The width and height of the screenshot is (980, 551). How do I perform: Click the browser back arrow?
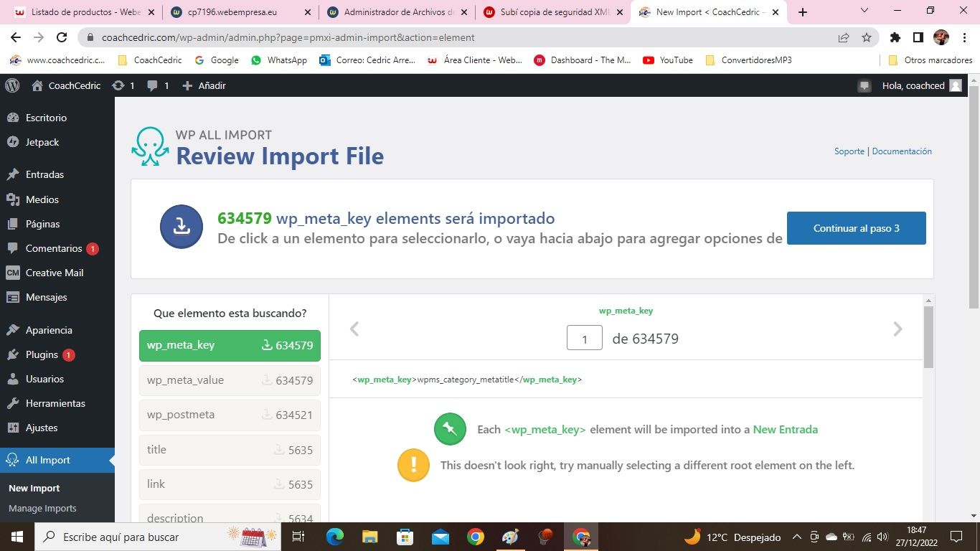pyautogui.click(x=16, y=37)
